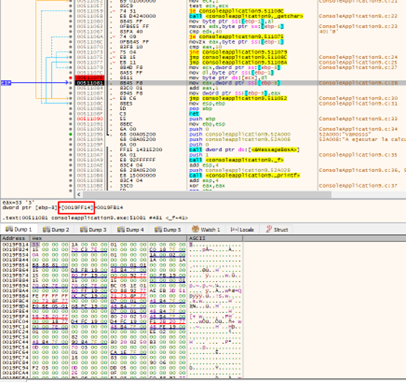The image size is (406, 382).
Task: Click the disassembly scrollbar left arrow
Action: (79, 194)
